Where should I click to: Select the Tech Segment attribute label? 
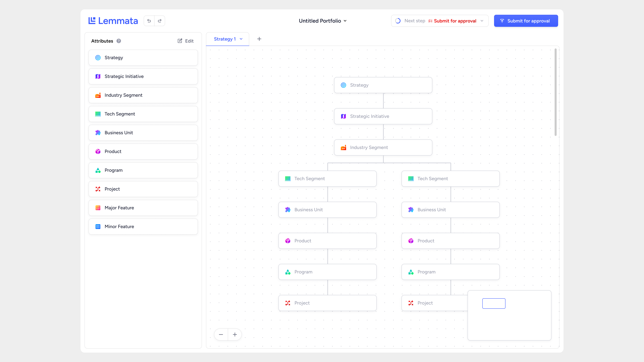click(120, 114)
